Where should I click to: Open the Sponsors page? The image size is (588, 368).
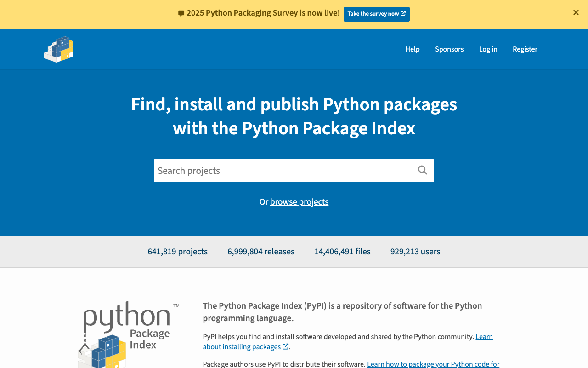point(449,49)
